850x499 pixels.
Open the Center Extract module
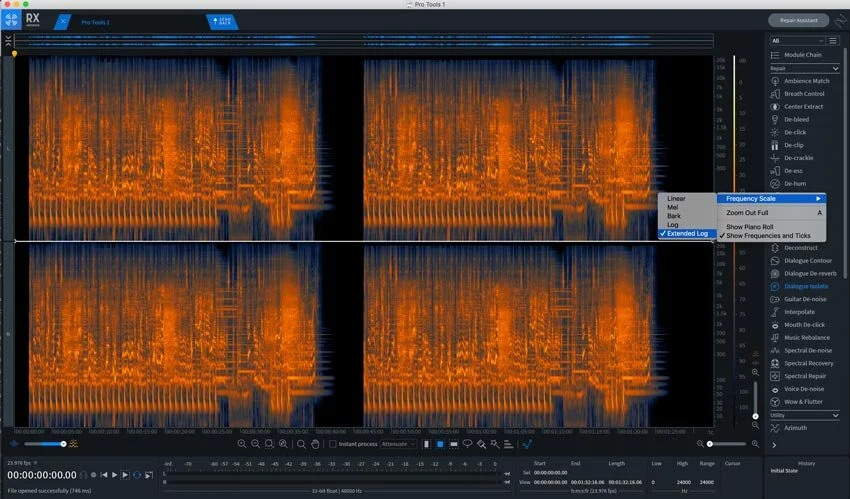(x=797, y=107)
